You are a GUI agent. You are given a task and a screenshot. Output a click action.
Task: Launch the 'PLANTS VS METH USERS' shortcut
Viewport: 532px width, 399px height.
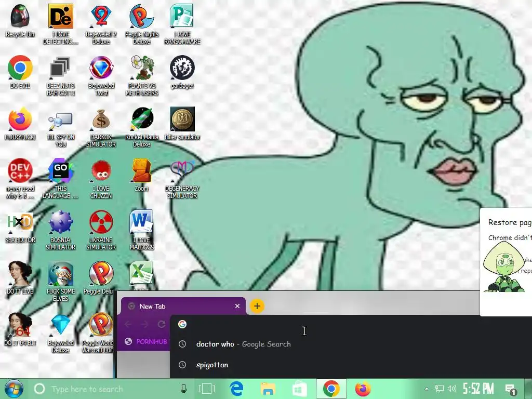click(x=141, y=75)
